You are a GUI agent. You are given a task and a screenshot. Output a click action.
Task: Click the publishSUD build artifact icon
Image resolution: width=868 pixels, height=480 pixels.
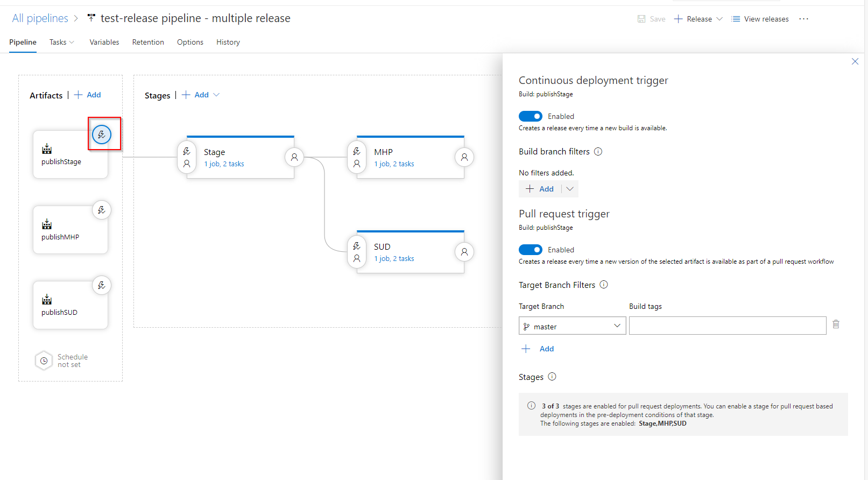[47, 299]
